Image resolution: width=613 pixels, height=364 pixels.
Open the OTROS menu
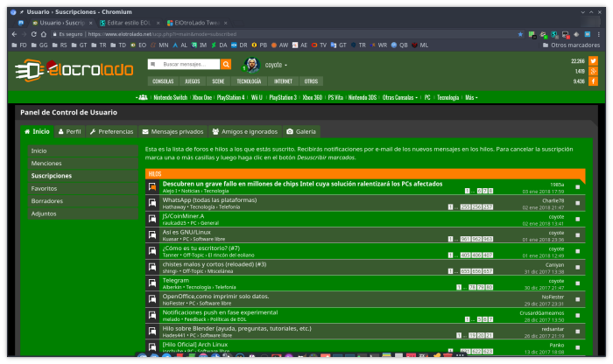tap(311, 81)
